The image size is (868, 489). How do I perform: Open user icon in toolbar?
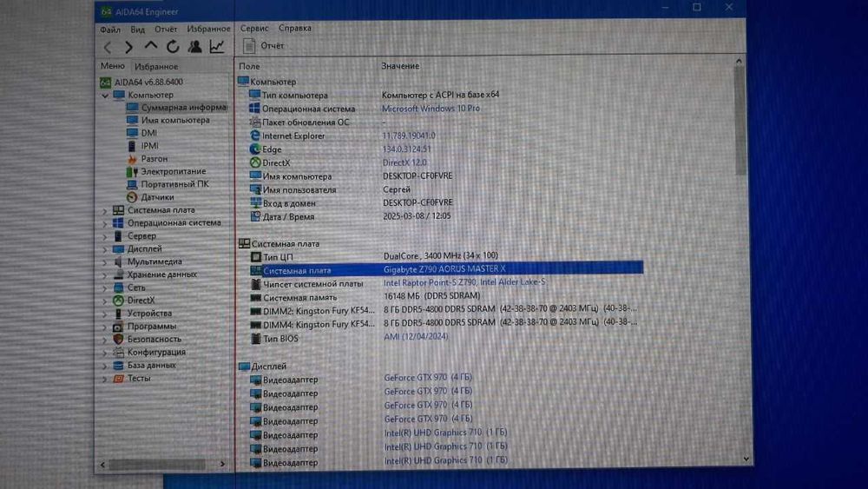click(x=194, y=47)
